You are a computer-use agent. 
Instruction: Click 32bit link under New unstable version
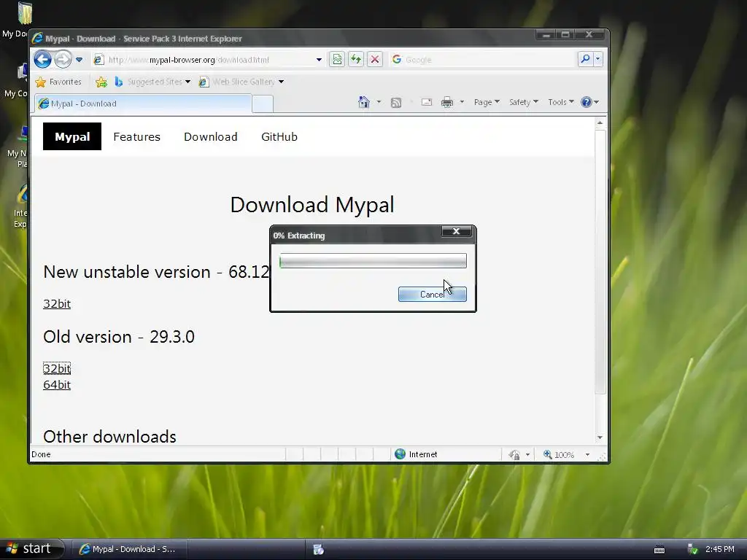pos(57,304)
